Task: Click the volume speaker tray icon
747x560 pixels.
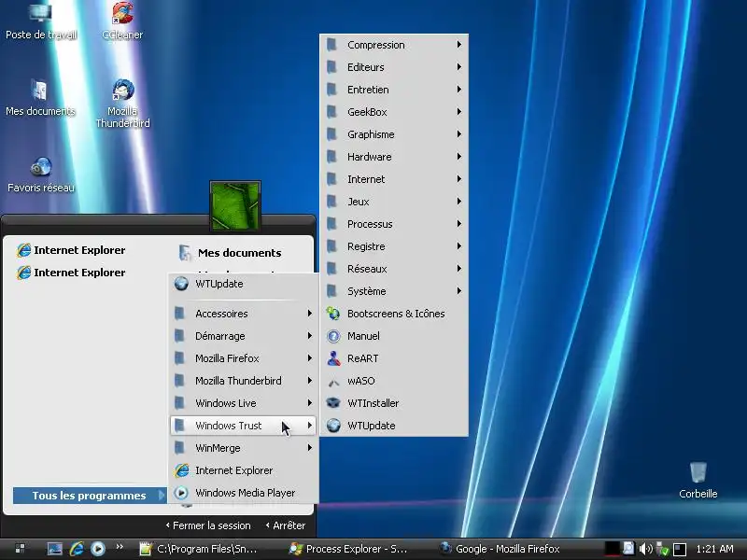Action: pyautogui.click(x=645, y=549)
